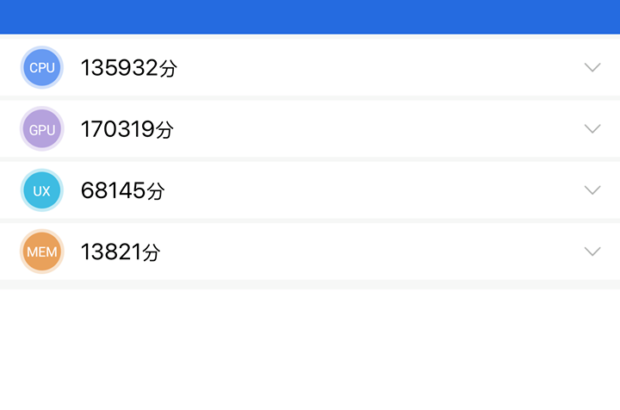Click blank space in the UX row
This screenshot has width=620, height=410.
tap(380, 190)
